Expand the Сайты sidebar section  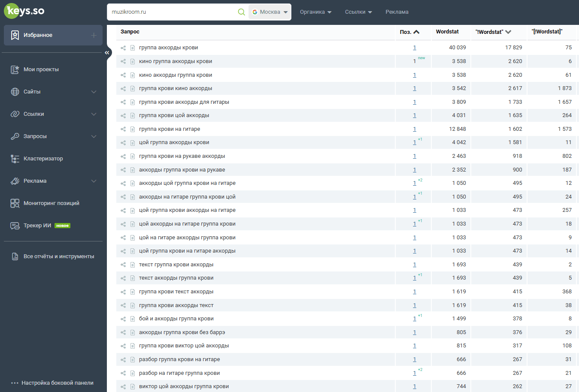point(94,92)
